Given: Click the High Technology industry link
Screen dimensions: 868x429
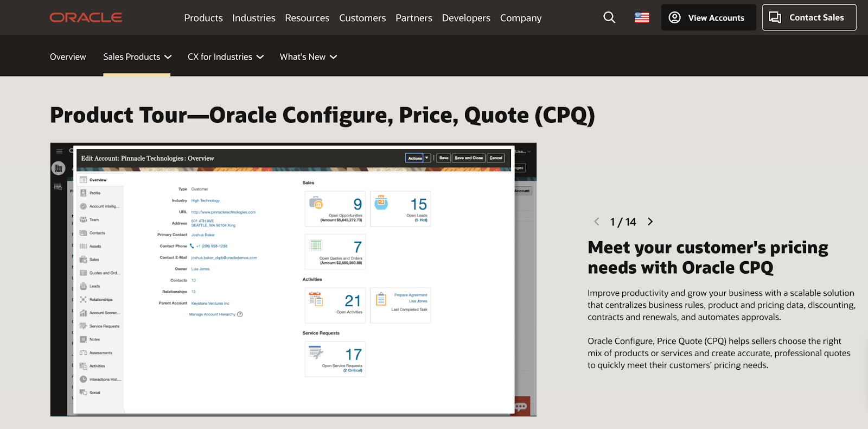Looking at the screenshot, I should click(x=206, y=200).
